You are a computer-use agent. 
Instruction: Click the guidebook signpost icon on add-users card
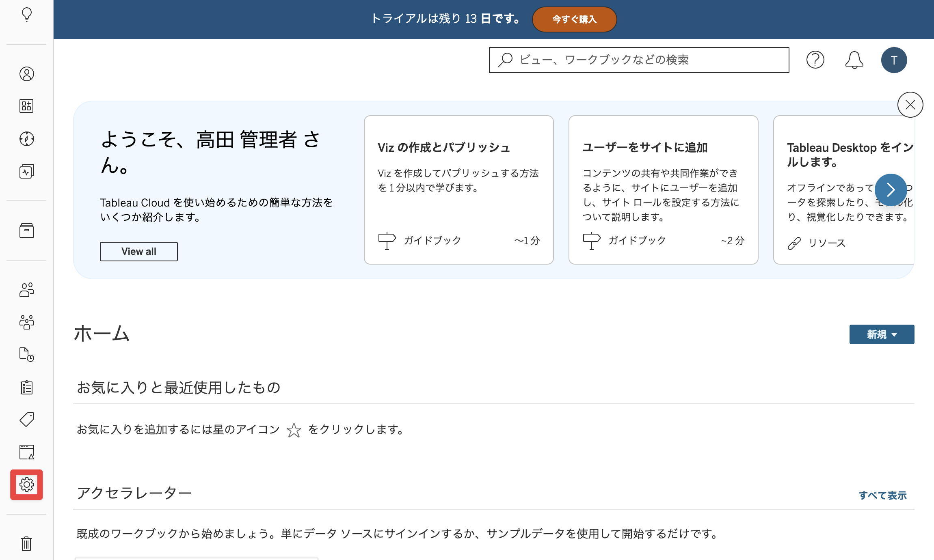[x=592, y=241]
